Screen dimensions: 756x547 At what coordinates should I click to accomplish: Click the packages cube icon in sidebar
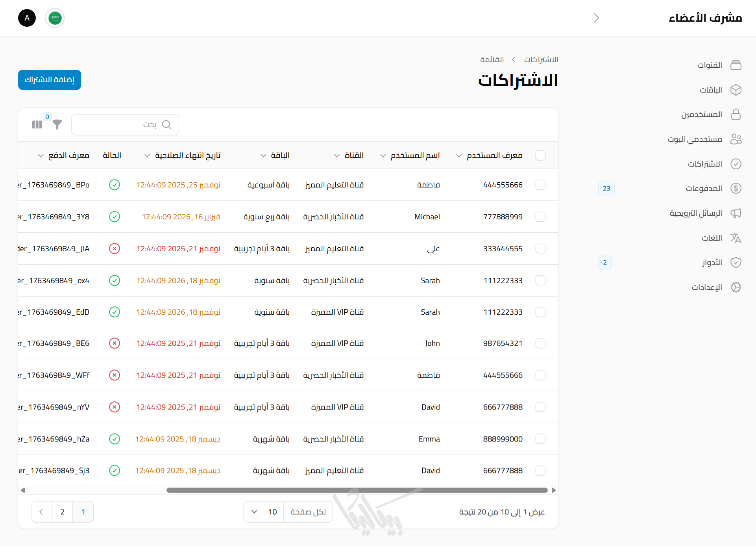click(x=736, y=90)
